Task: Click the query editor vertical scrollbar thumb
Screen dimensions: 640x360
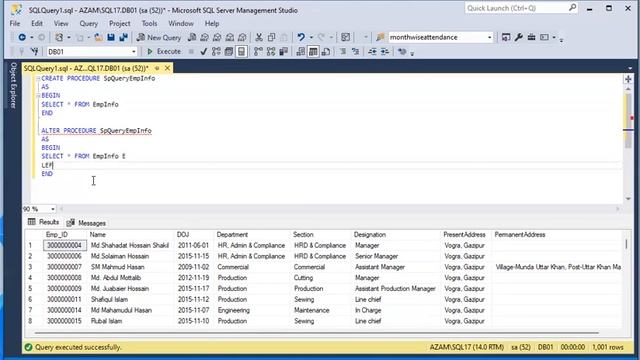Action: (628, 120)
